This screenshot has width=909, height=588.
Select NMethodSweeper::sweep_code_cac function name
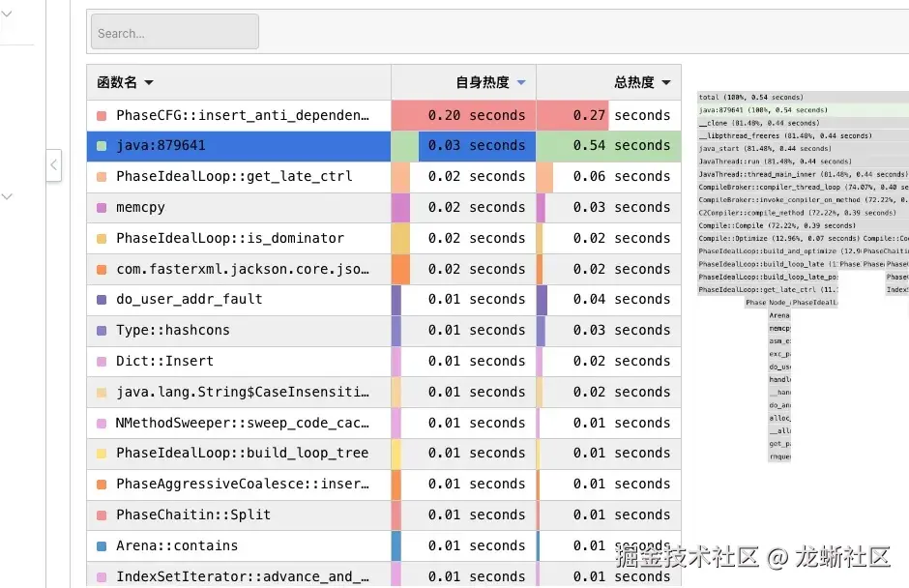tap(243, 423)
